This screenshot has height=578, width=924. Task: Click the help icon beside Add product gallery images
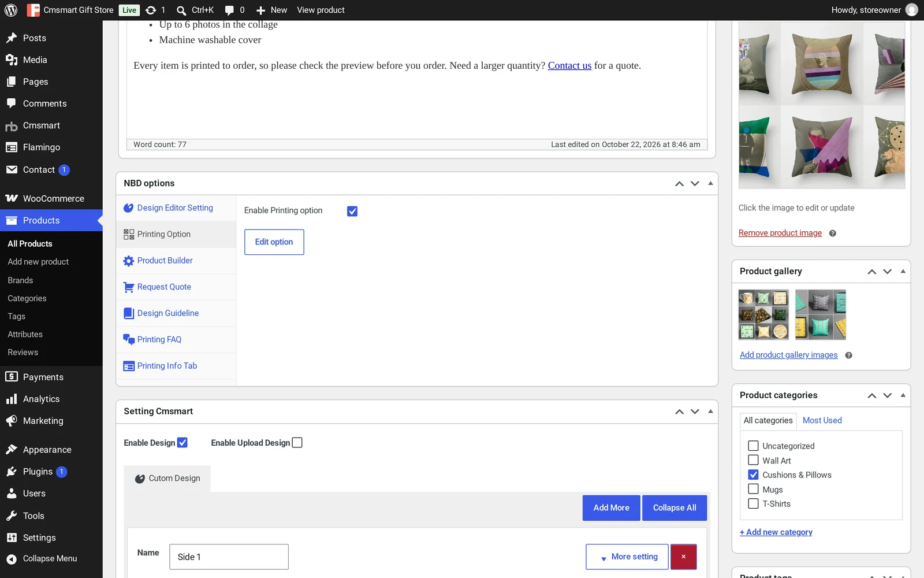848,355
